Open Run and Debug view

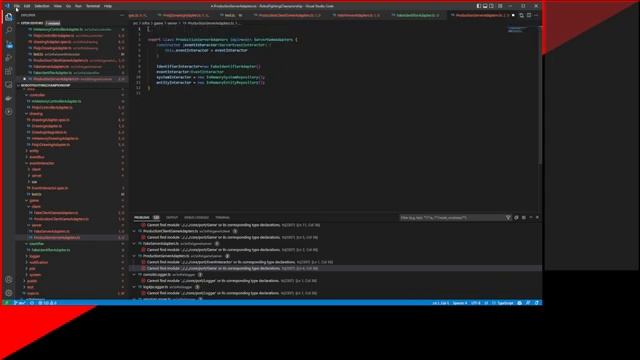click(x=9, y=58)
